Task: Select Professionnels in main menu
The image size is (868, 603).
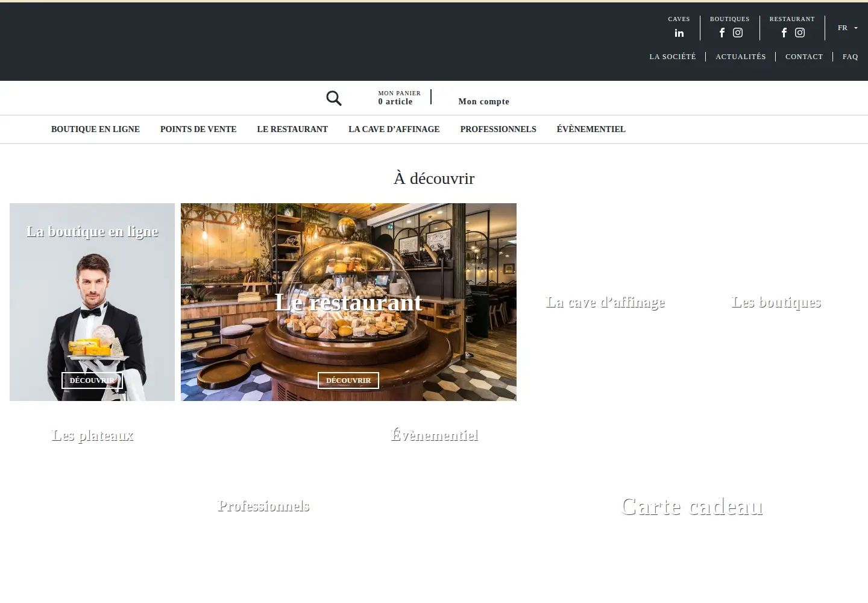Action: [498, 129]
